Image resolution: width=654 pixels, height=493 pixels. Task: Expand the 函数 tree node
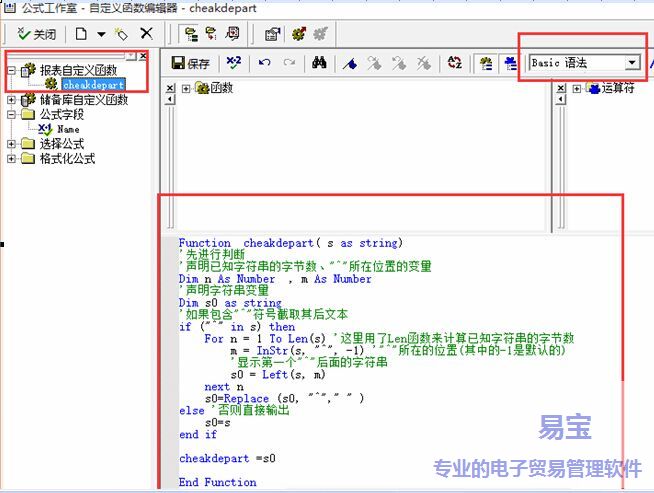(186, 88)
